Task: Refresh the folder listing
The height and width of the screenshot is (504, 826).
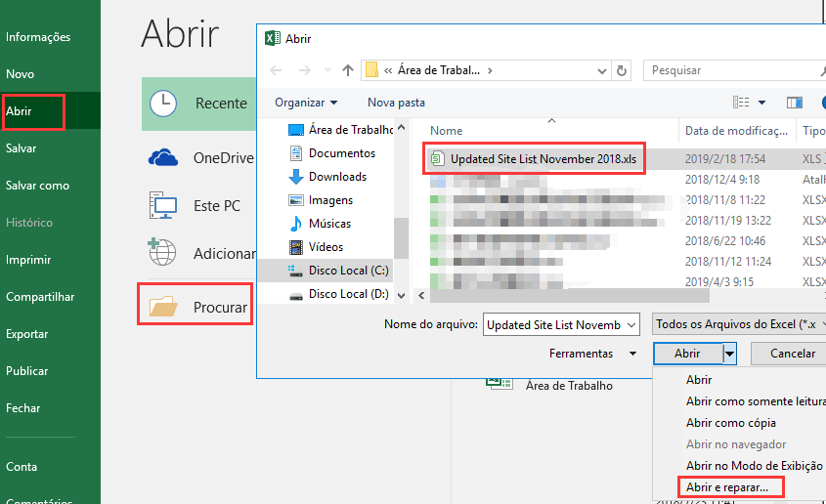Action: 622,70
